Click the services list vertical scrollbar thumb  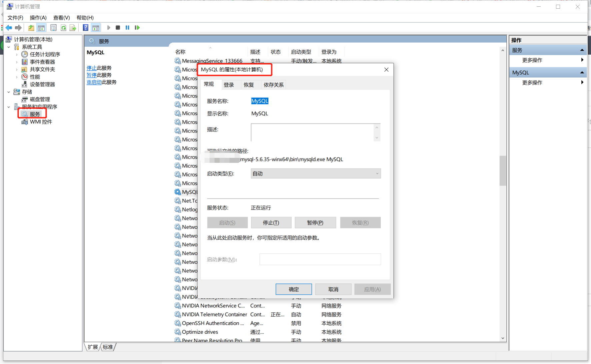(x=503, y=171)
